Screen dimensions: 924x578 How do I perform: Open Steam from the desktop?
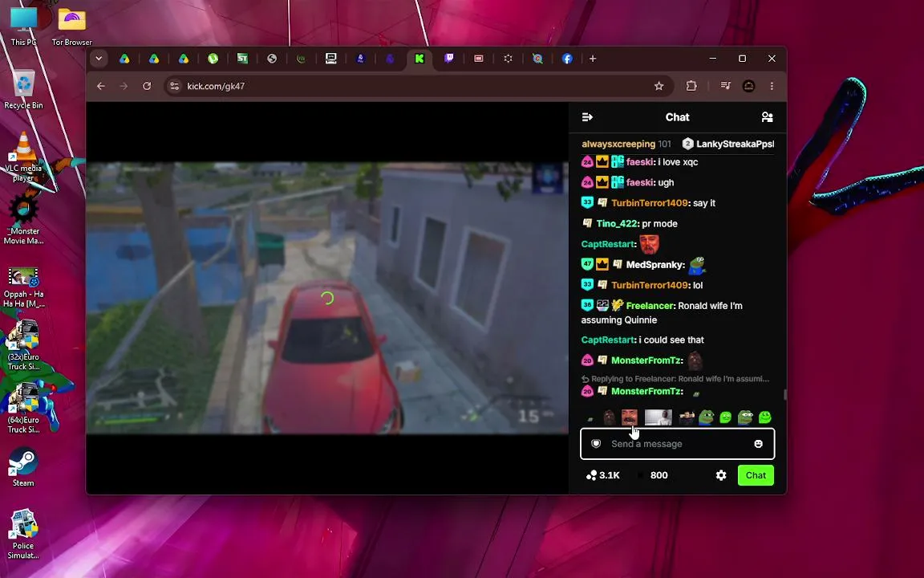click(x=23, y=467)
